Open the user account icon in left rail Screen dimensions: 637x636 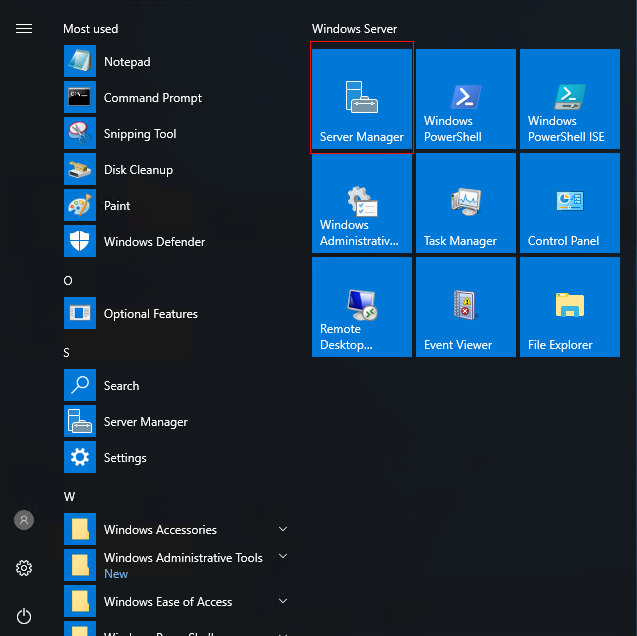pos(24,520)
